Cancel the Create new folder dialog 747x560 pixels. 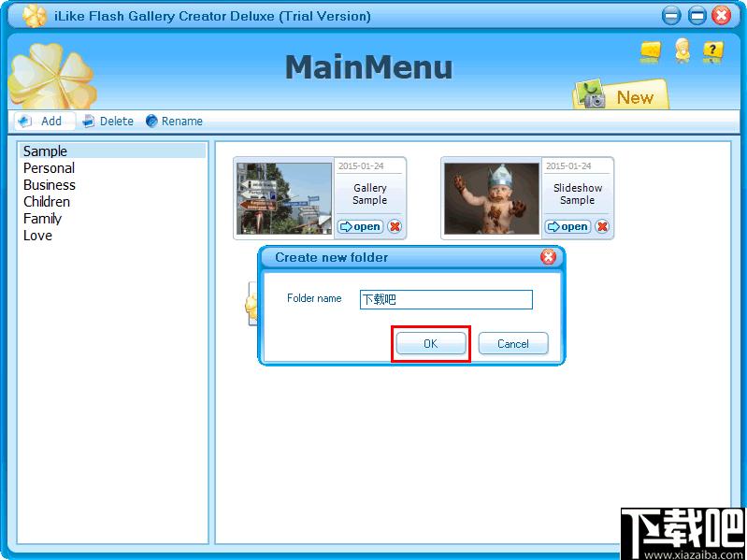pyautogui.click(x=513, y=344)
